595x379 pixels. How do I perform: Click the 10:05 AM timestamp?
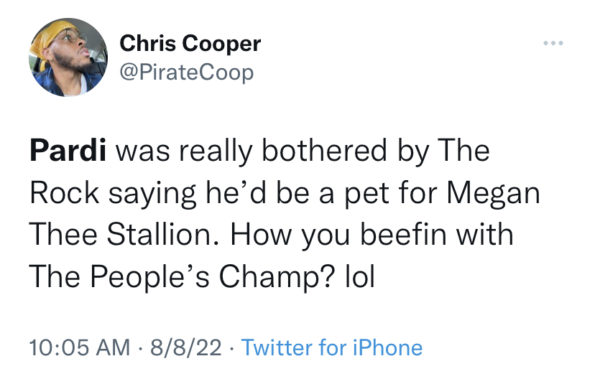tap(79, 348)
